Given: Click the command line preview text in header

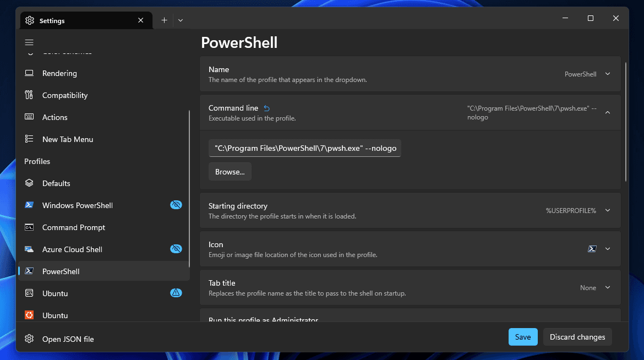Looking at the screenshot, I should (x=532, y=113).
